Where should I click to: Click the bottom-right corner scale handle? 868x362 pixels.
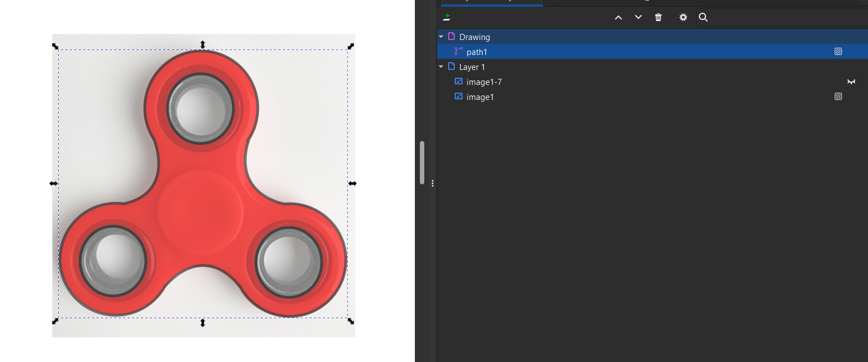click(351, 321)
